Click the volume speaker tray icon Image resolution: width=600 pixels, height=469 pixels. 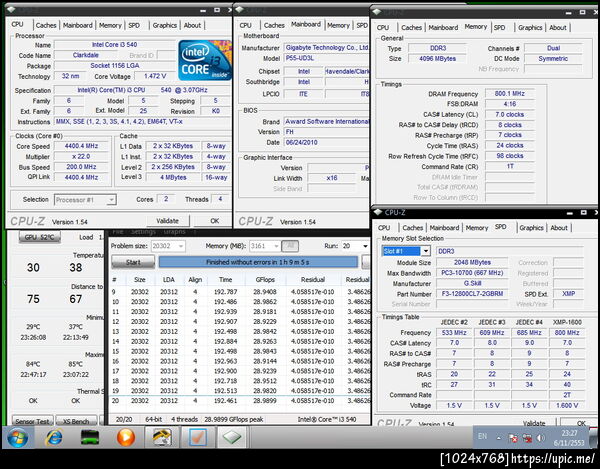[541, 438]
